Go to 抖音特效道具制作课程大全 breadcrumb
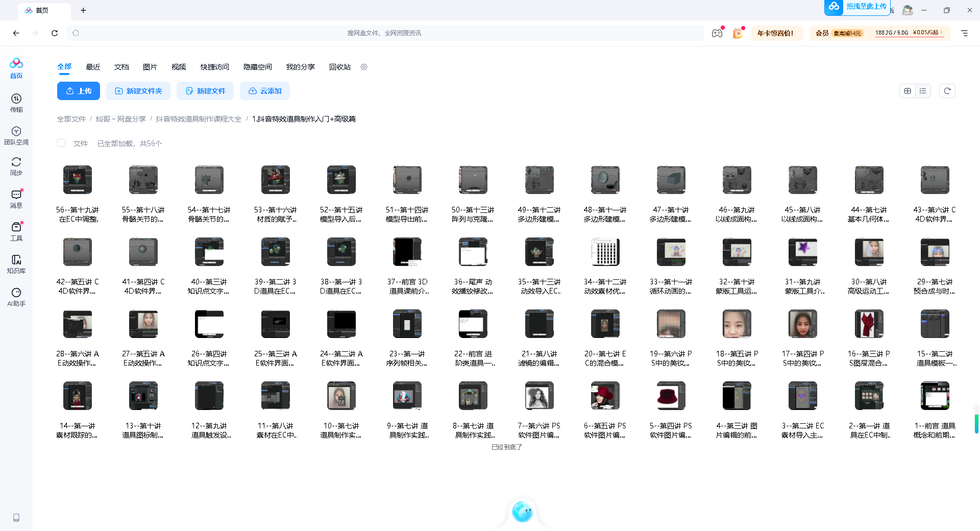The height and width of the screenshot is (531, 980). coord(199,119)
